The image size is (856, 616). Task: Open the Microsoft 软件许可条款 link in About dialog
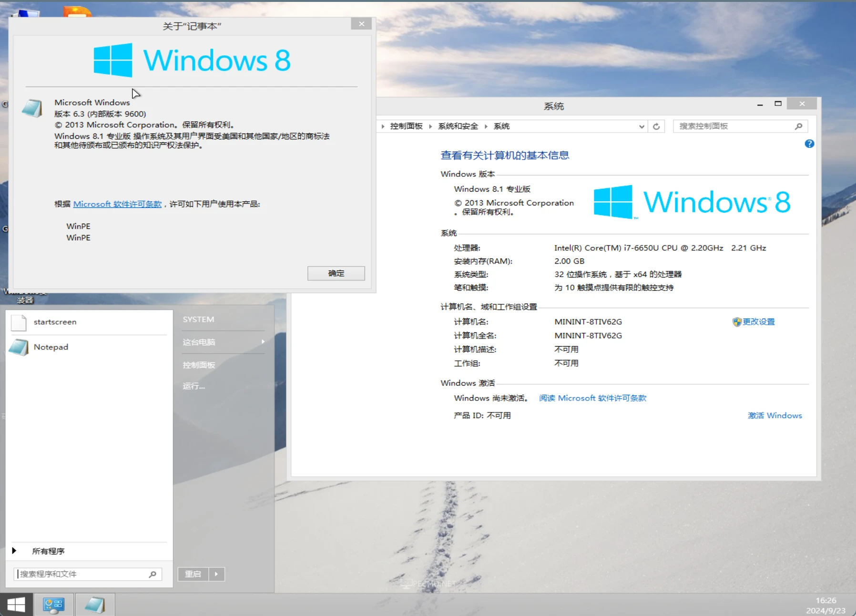(117, 204)
